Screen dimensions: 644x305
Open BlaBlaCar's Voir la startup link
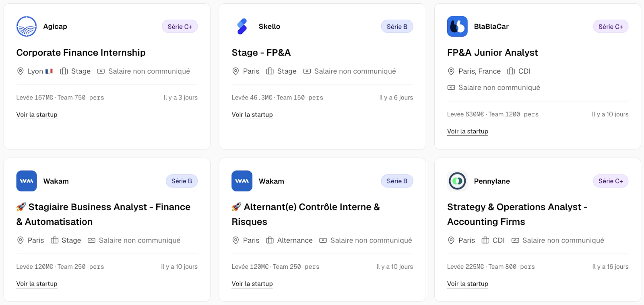point(468,131)
